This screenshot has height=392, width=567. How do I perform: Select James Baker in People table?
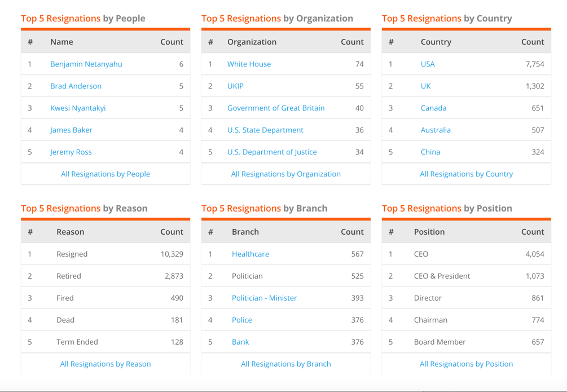click(71, 130)
